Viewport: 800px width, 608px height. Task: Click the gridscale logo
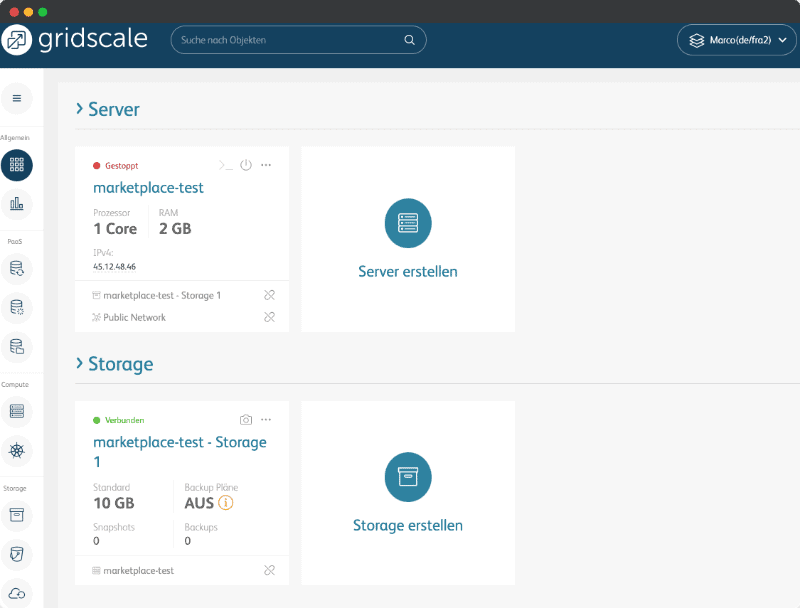(x=74, y=39)
